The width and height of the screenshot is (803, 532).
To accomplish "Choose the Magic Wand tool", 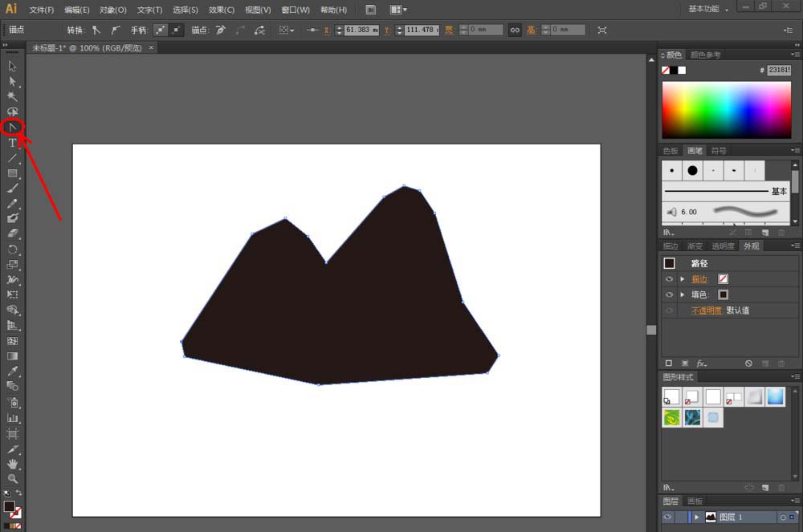I will pos(13,96).
